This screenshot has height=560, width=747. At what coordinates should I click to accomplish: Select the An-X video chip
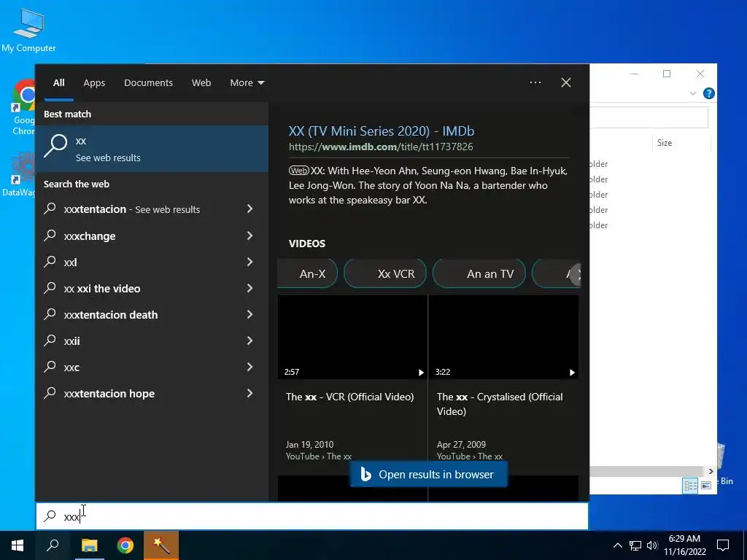pos(308,274)
